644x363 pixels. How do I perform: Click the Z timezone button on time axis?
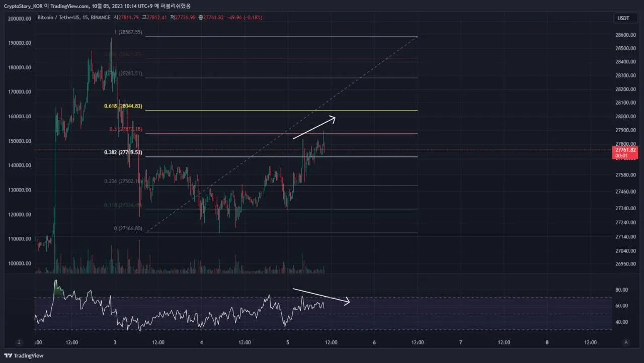(19, 342)
